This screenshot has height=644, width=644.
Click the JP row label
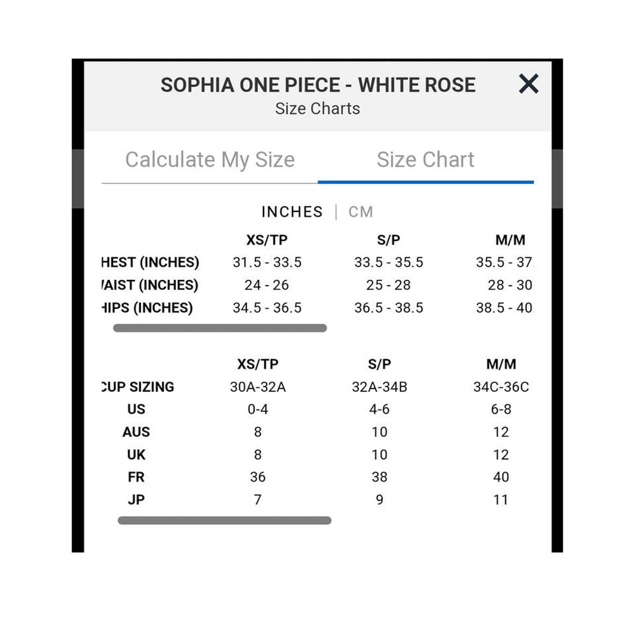(136, 499)
